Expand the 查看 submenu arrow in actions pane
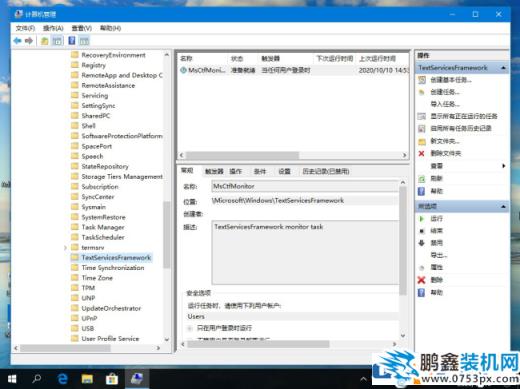This screenshot has width=520, height=389. (504, 166)
